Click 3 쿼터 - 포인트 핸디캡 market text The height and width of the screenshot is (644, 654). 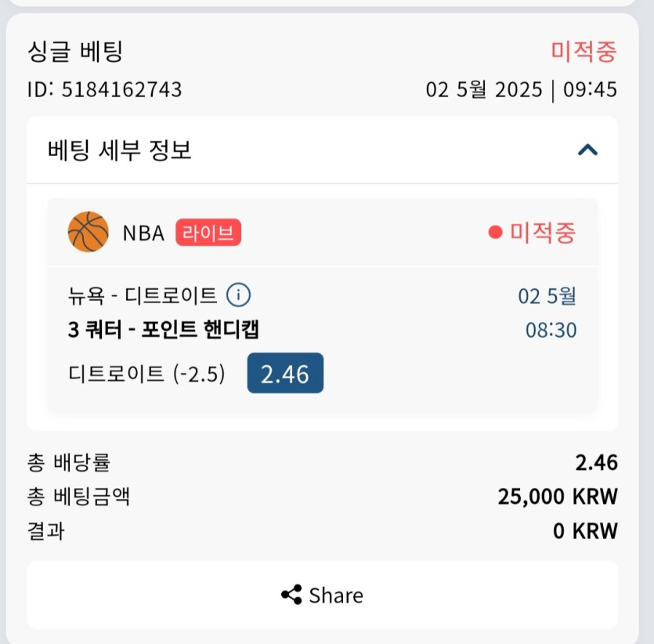[164, 330]
